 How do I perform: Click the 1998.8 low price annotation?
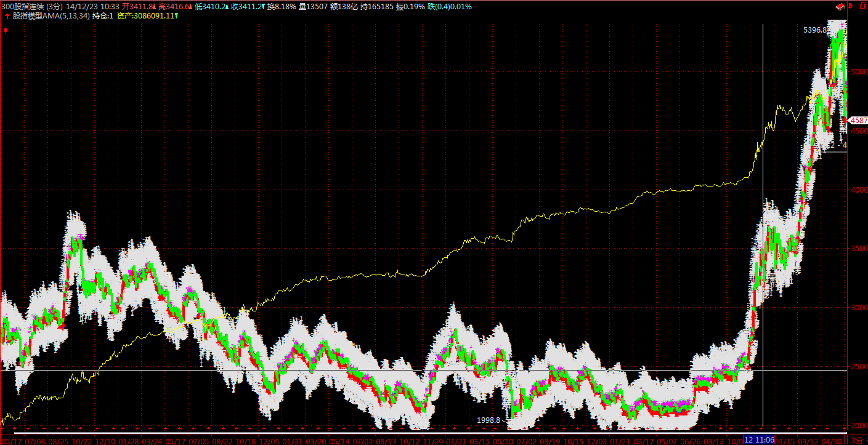click(489, 420)
